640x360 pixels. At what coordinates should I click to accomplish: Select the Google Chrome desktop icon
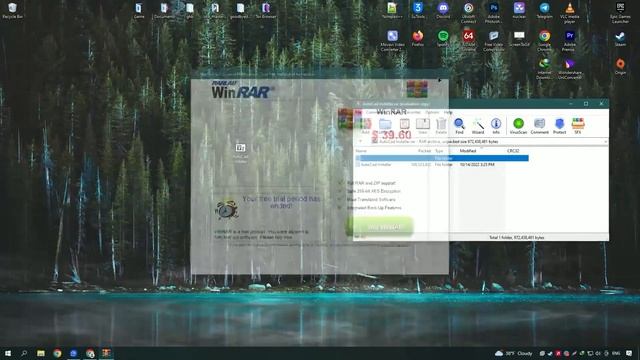pyautogui.click(x=544, y=41)
